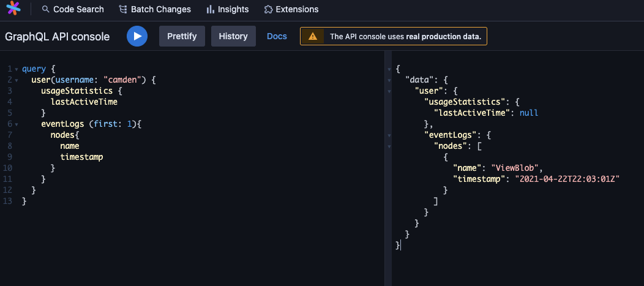This screenshot has width=644, height=286.
Task: Collapse the query block at line 1
Action: click(x=17, y=69)
